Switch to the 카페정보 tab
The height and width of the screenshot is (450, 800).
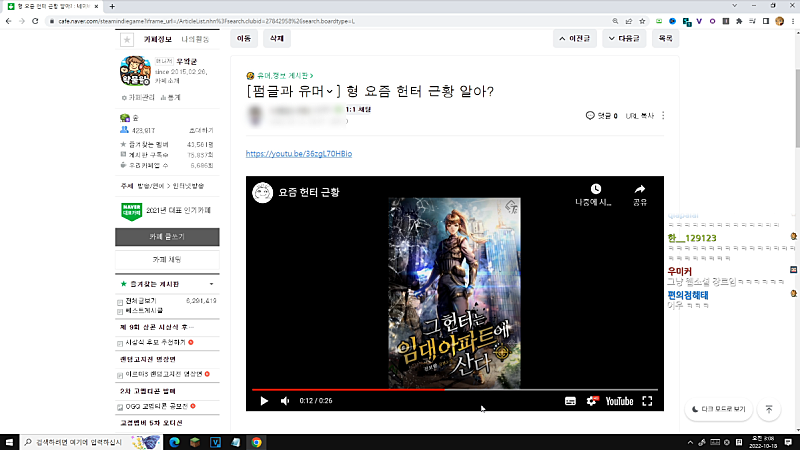tap(158, 39)
